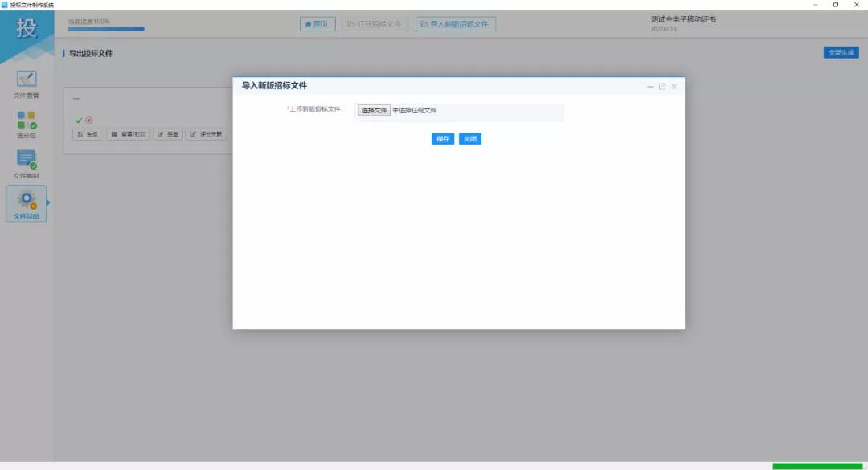This screenshot has height=470, width=868.
Task: Click 选择文件 to choose a file
Action: click(x=374, y=111)
